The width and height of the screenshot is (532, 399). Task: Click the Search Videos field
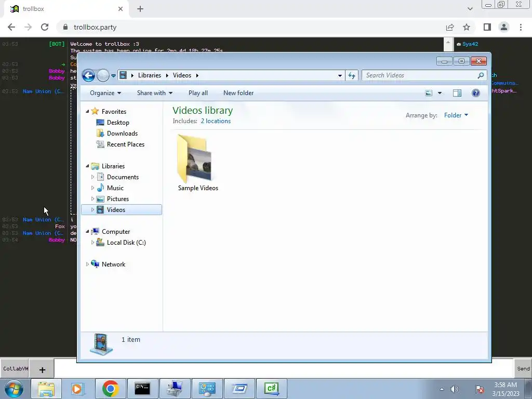pyautogui.click(x=424, y=75)
